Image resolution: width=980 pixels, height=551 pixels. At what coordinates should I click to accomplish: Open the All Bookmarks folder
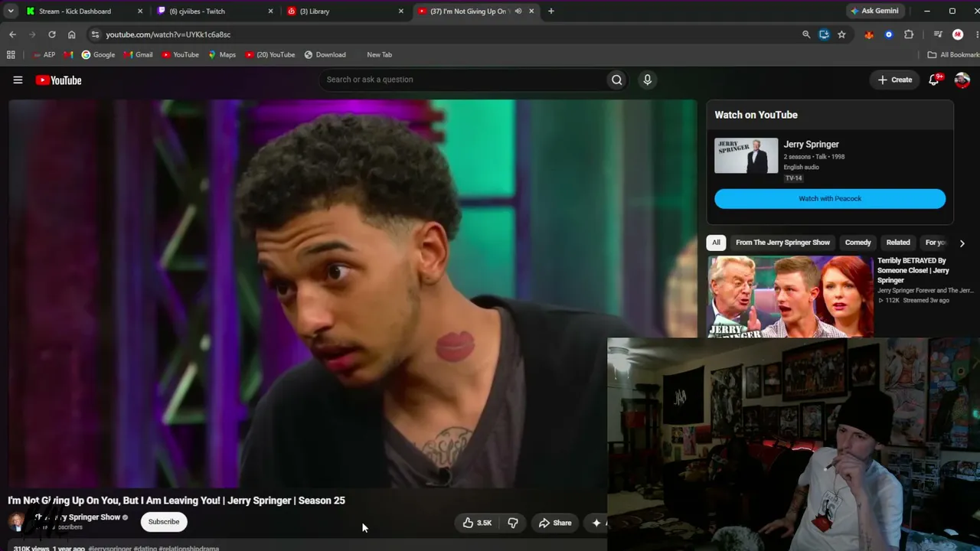tap(953, 54)
